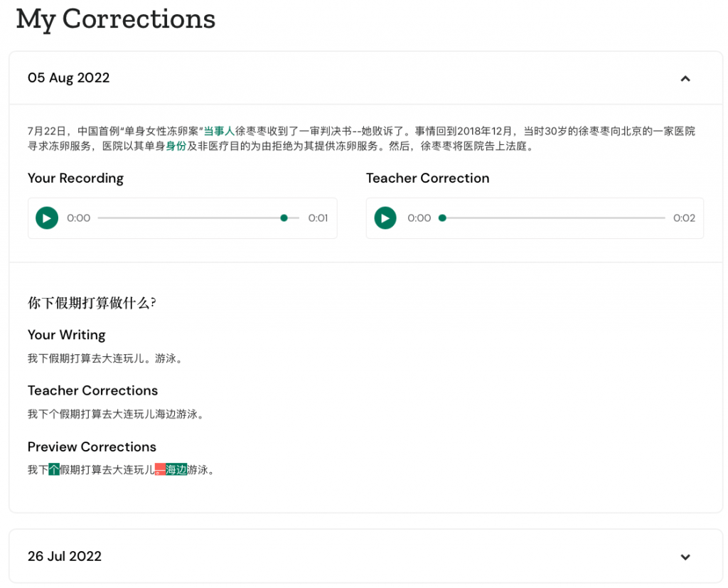Click the 05 Aug 2022 date header
Viewport: 728px width, 588px height.
pos(69,77)
